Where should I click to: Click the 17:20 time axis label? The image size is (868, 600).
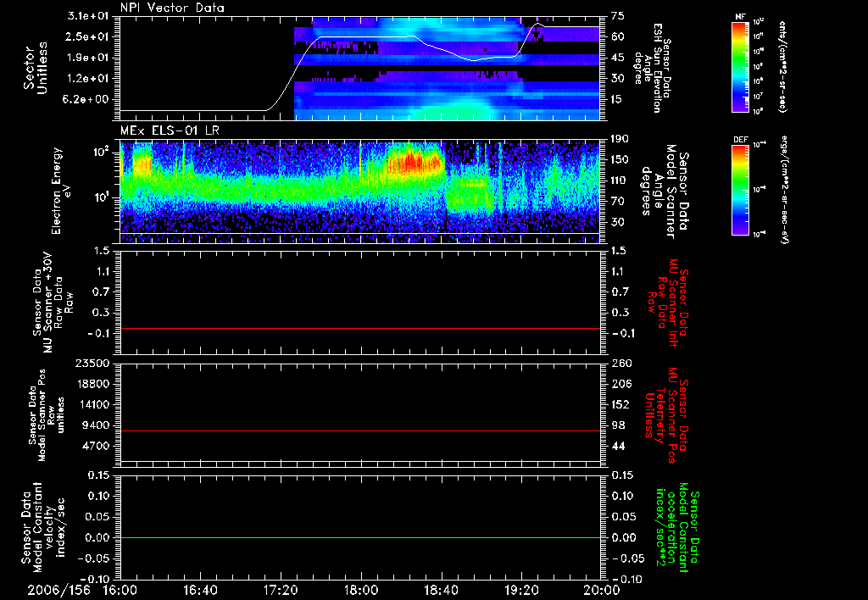[x=281, y=591]
